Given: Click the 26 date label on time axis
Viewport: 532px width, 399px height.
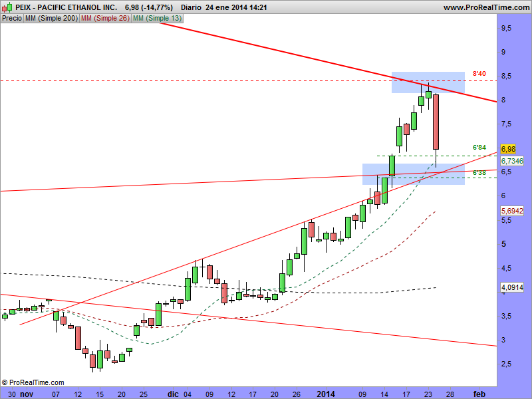Looking at the screenshot, I should (x=297, y=394).
